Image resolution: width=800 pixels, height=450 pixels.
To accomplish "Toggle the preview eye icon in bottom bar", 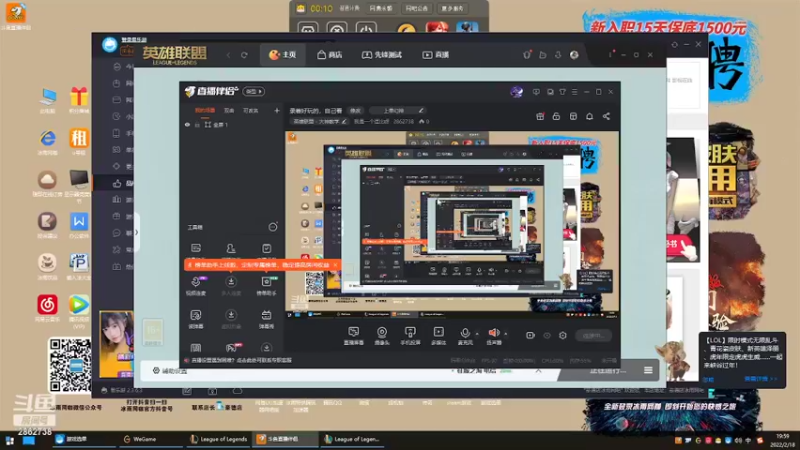I will 546,335.
